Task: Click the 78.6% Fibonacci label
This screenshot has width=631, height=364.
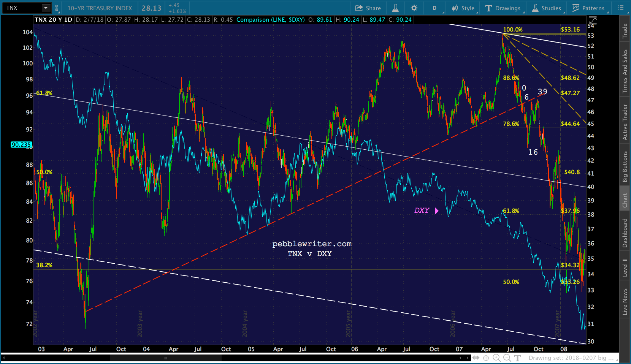Action: (x=511, y=123)
